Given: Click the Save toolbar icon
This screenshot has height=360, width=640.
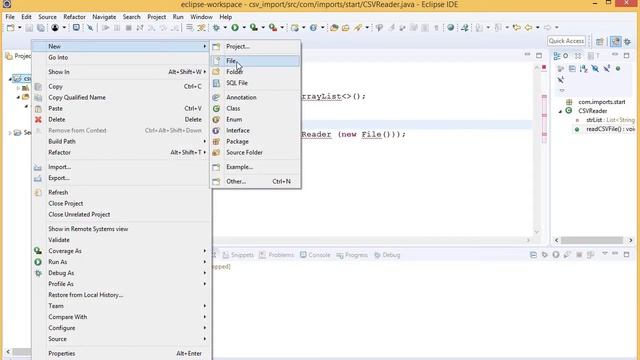Looking at the screenshot, I should (x=29, y=28).
